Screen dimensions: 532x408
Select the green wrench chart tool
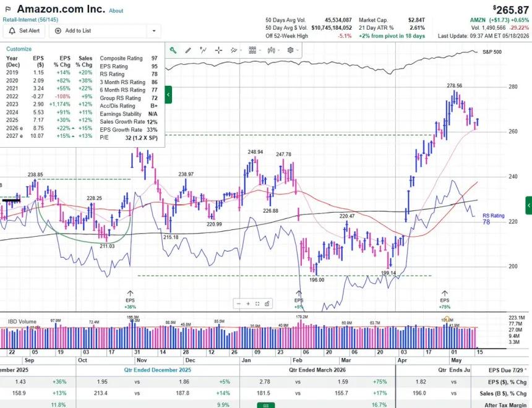tap(173, 51)
